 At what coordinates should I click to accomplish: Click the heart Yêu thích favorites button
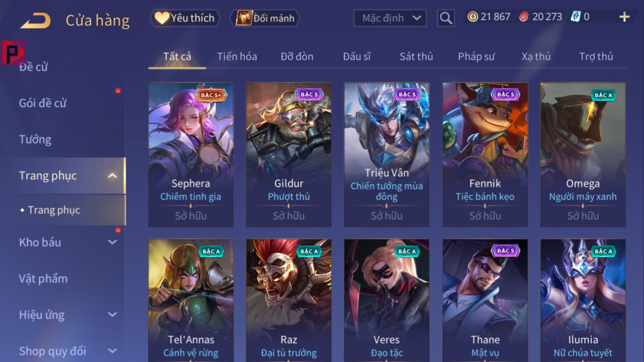(x=185, y=18)
